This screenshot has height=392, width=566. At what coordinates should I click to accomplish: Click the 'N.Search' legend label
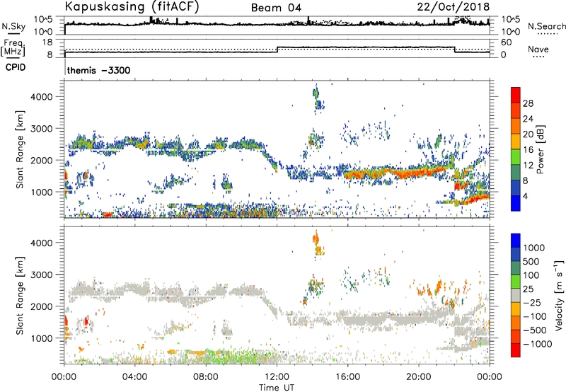tap(546, 26)
